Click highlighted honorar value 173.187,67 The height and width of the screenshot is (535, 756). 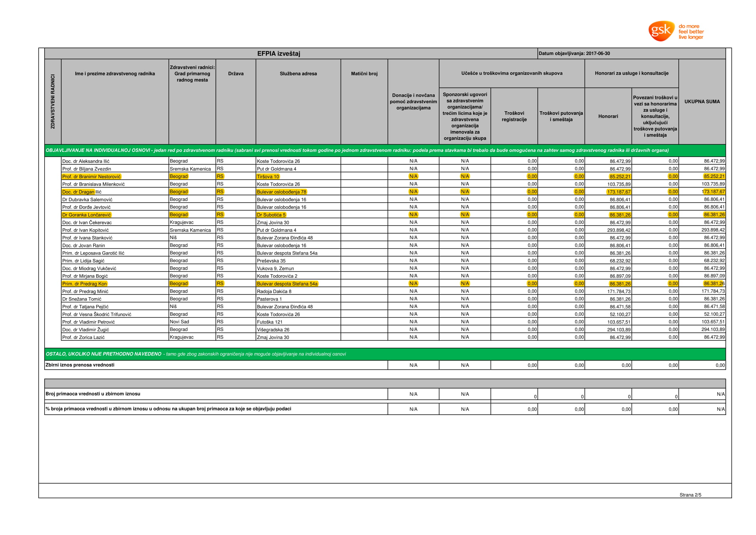619,192
